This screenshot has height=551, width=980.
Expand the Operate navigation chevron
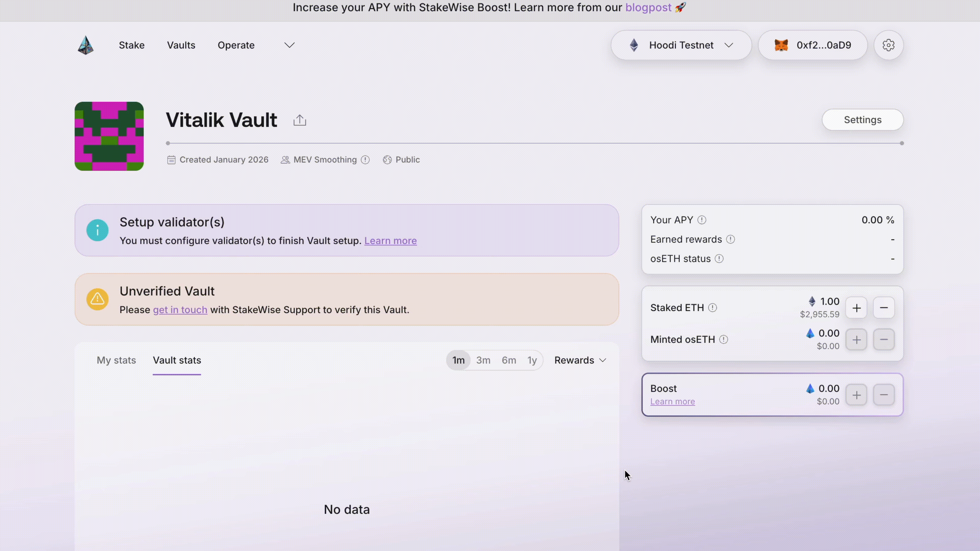coord(289,45)
